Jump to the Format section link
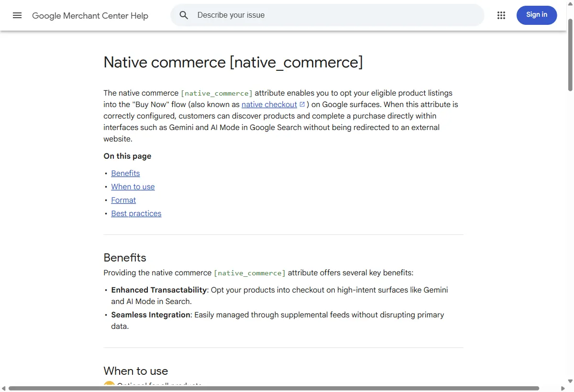The height and width of the screenshot is (392, 574). click(x=123, y=200)
